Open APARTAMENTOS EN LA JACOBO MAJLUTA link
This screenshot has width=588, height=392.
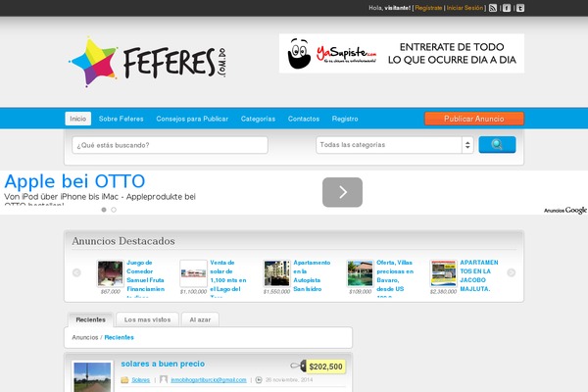(x=479, y=275)
